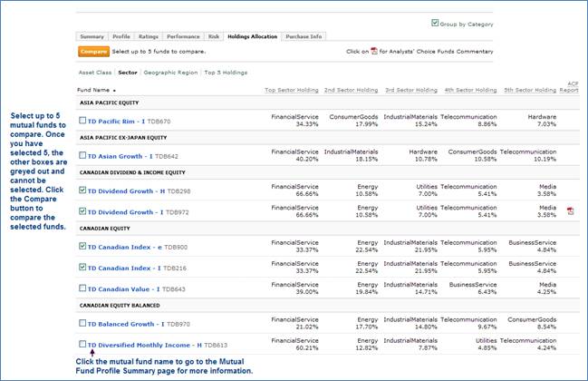The image size is (588, 381).
Task: Check the TD Pacific Rim - I checkbox
Action: [82, 120]
